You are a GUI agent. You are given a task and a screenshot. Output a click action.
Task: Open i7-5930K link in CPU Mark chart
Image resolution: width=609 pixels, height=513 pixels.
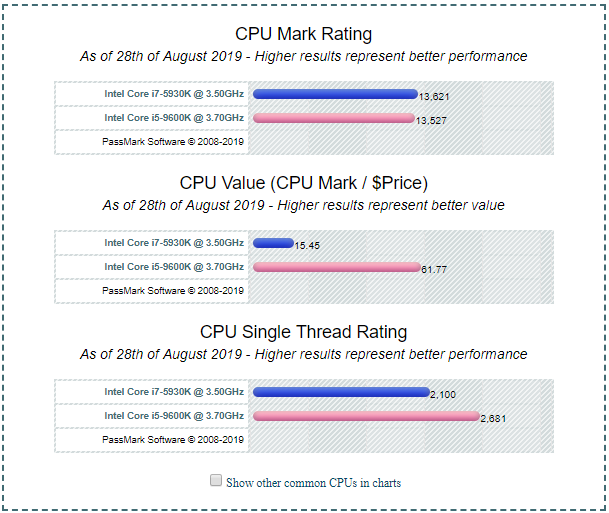[x=174, y=94]
